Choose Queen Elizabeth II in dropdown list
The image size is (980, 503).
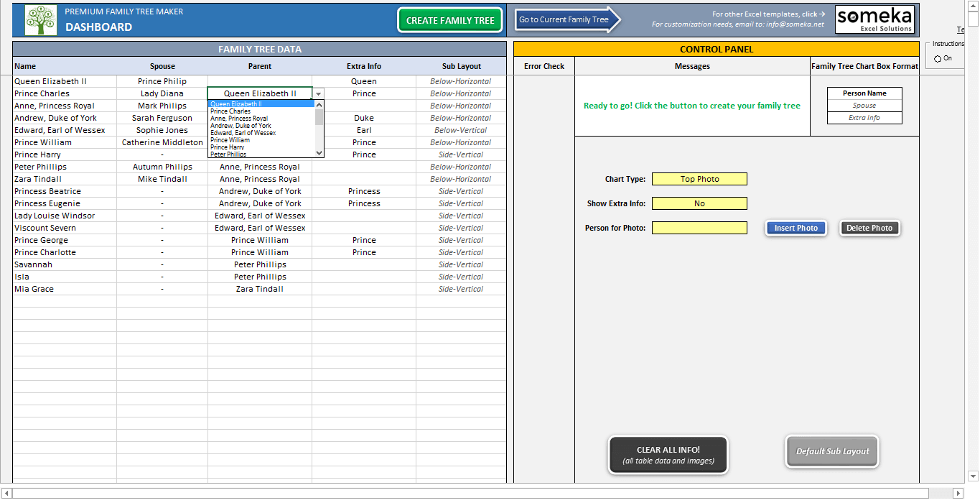pyautogui.click(x=261, y=104)
